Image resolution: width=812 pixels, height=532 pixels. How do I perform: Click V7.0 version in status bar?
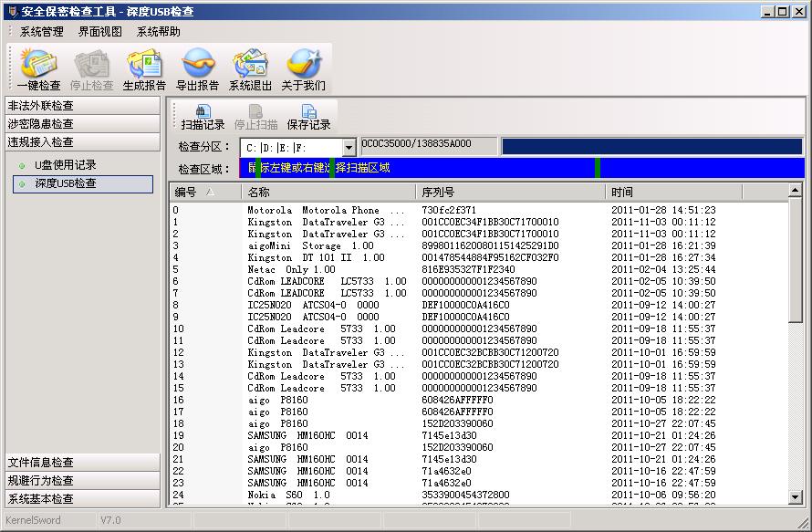tap(110, 520)
